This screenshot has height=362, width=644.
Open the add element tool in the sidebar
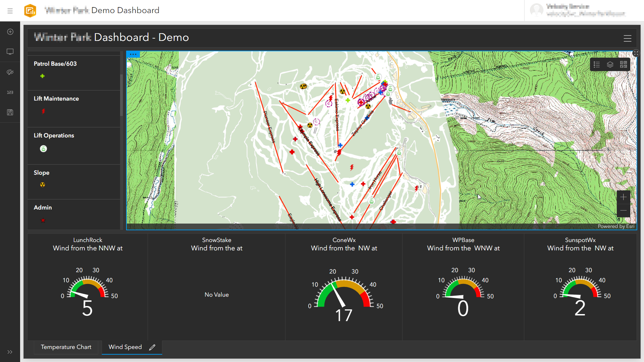[x=10, y=32]
